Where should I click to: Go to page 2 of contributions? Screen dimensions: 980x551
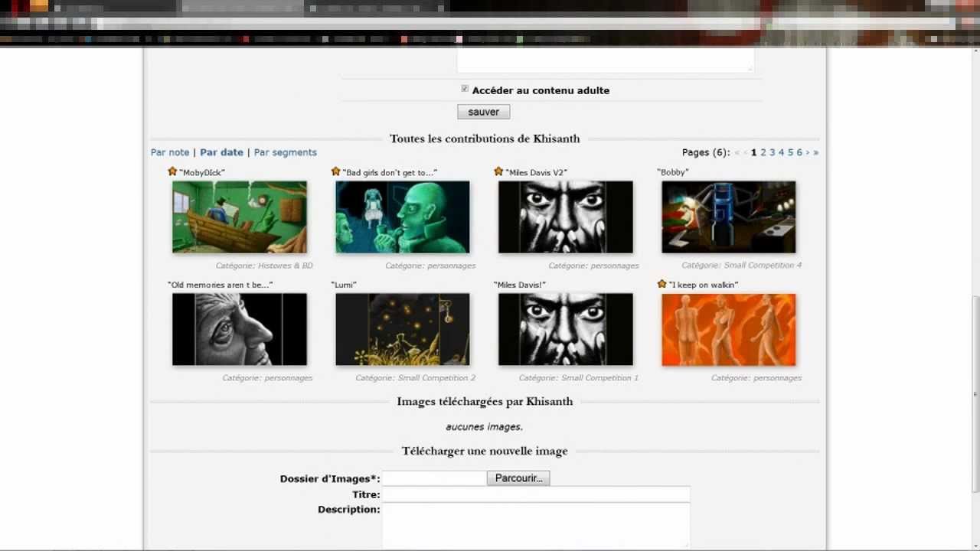(763, 152)
